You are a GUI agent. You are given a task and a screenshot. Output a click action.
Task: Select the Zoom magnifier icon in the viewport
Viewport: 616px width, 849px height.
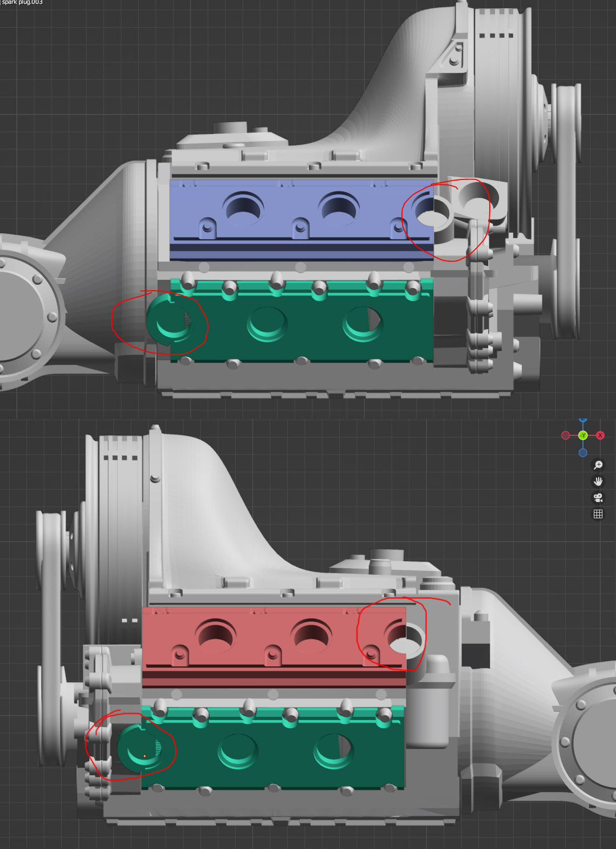click(598, 465)
